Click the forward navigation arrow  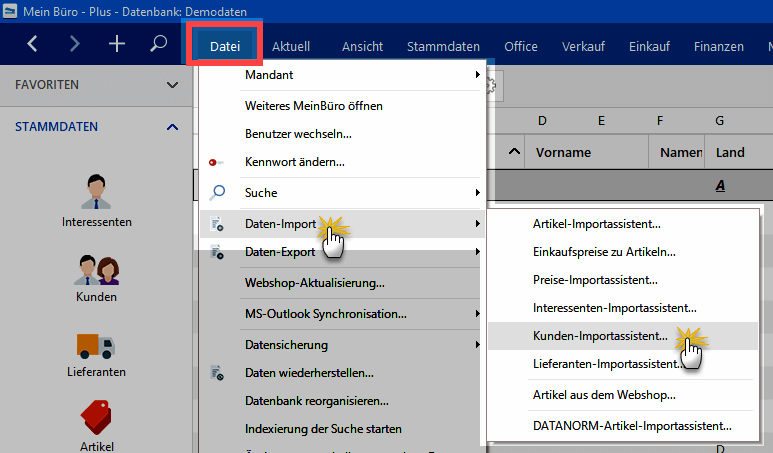tap(74, 44)
